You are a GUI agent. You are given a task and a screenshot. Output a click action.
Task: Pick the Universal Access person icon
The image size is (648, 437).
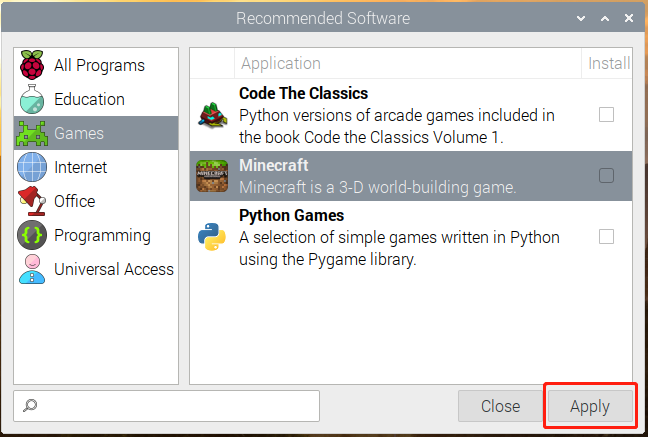pos(32,269)
